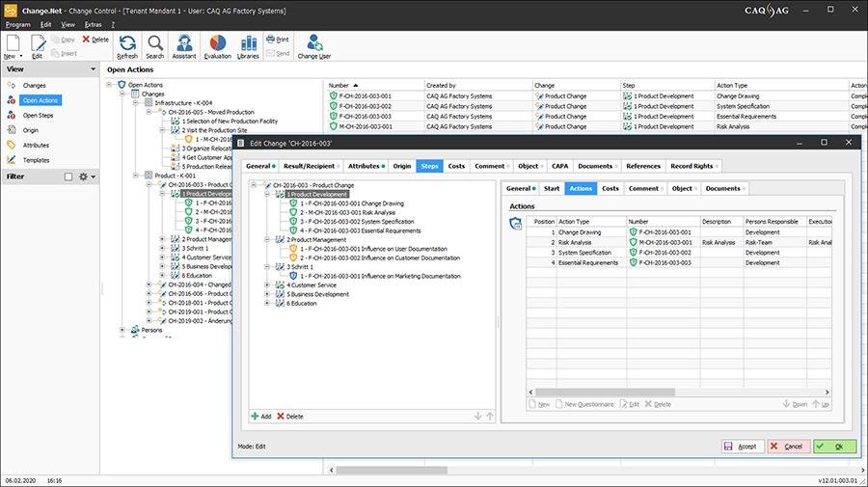The height and width of the screenshot is (487, 868).
Task: Expand the 4 Customer Service step
Action: 267,285
